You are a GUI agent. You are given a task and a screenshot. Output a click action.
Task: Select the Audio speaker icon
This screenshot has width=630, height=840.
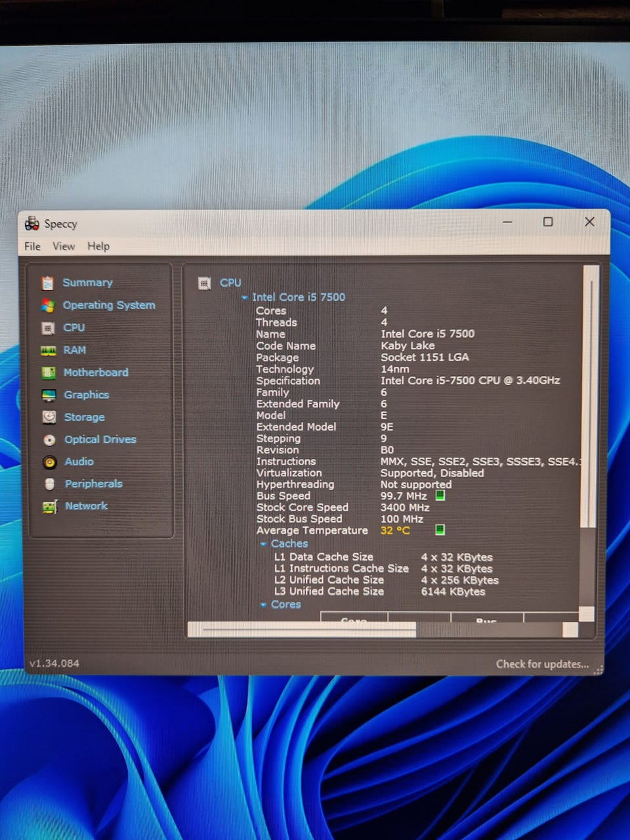pyautogui.click(x=50, y=462)
